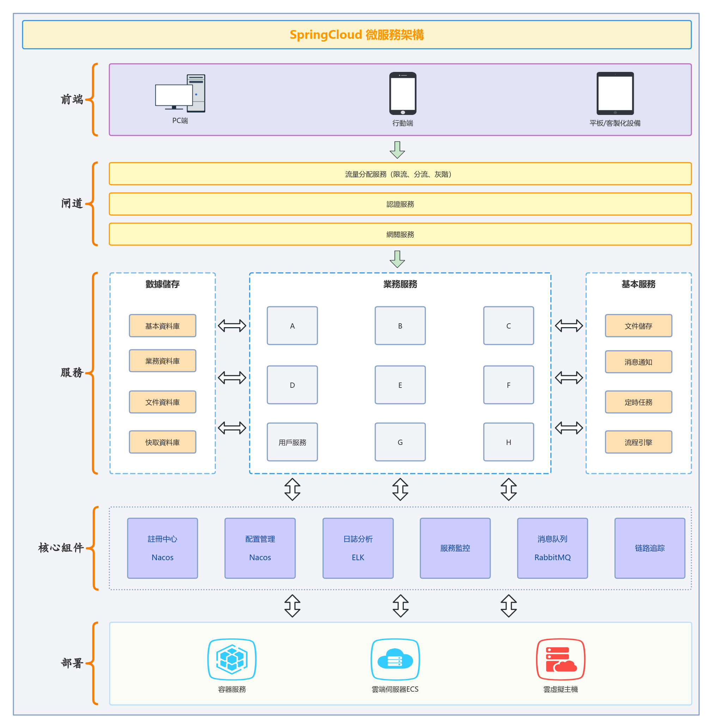Select the 服務監控 component
Screen dimensions: 712x728
coord(455,548)
